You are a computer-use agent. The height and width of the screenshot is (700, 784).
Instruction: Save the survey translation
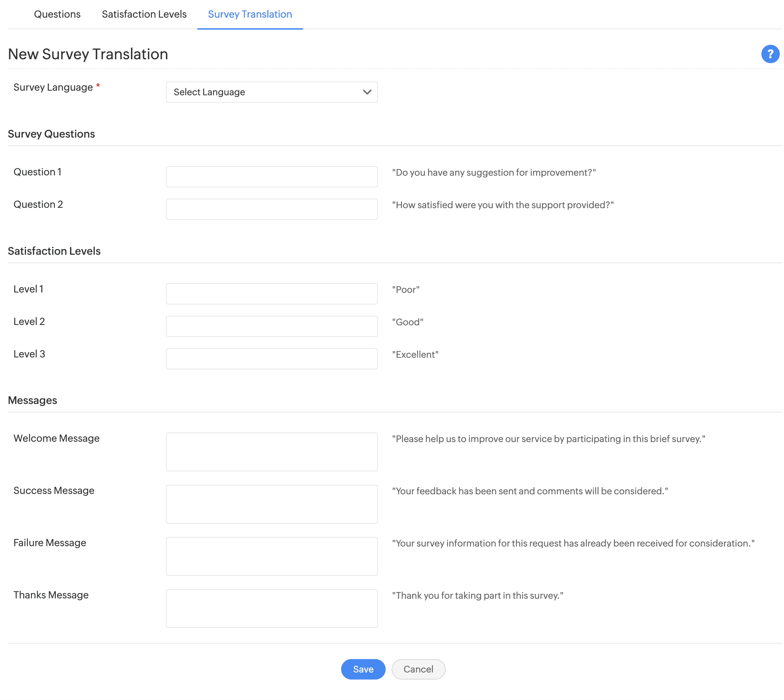coord(363,669)
